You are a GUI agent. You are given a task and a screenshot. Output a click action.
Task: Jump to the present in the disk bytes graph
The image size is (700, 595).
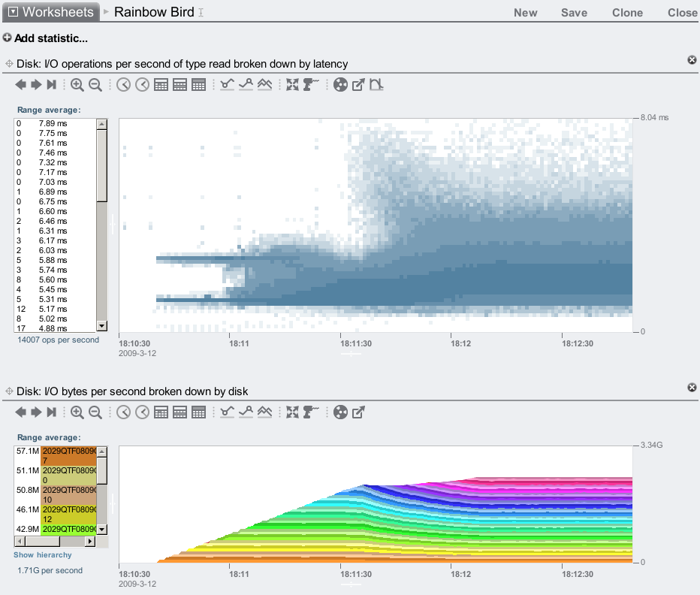coord(51,412)
